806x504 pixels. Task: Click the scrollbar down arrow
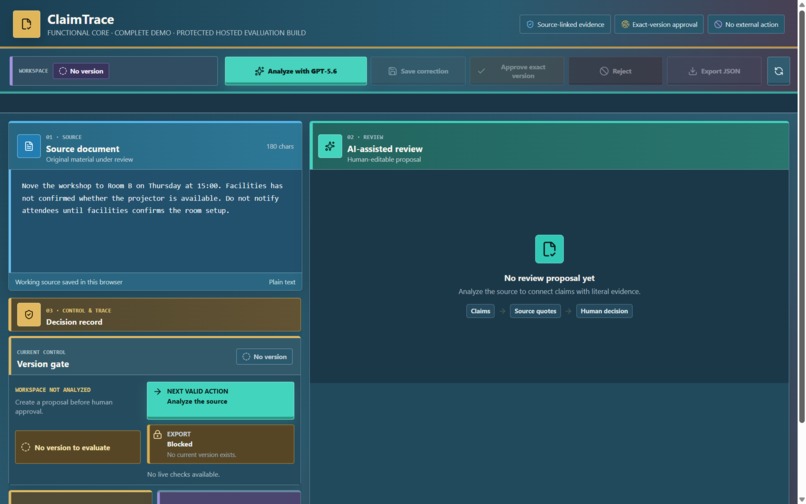click(x=801, y=499)
